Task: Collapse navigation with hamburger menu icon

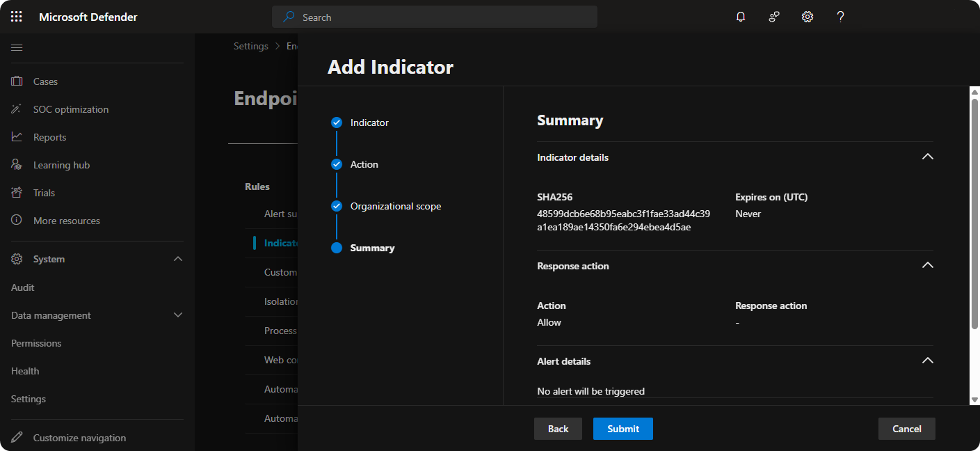Action: pyautogui.click(x=17, y=47)
